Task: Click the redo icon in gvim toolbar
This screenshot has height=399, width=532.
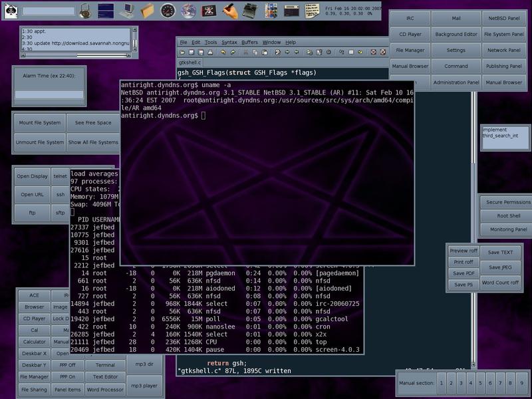Action: (x=233, y=52)
